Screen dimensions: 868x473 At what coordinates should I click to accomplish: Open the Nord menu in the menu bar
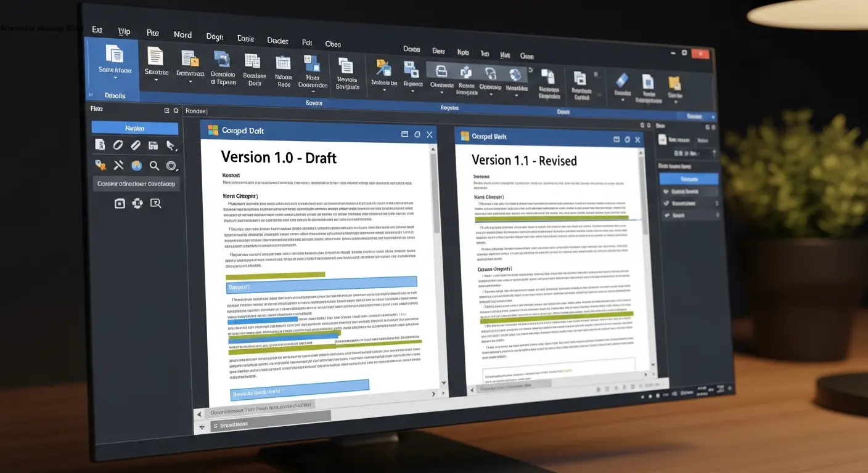[x=182, y=34]
